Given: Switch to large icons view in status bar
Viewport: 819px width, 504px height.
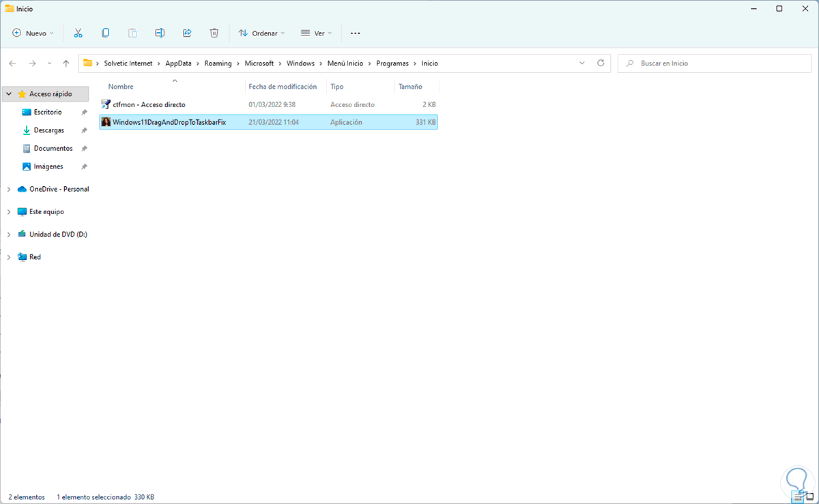Looking at the screenshot, I should coord(809,497).
